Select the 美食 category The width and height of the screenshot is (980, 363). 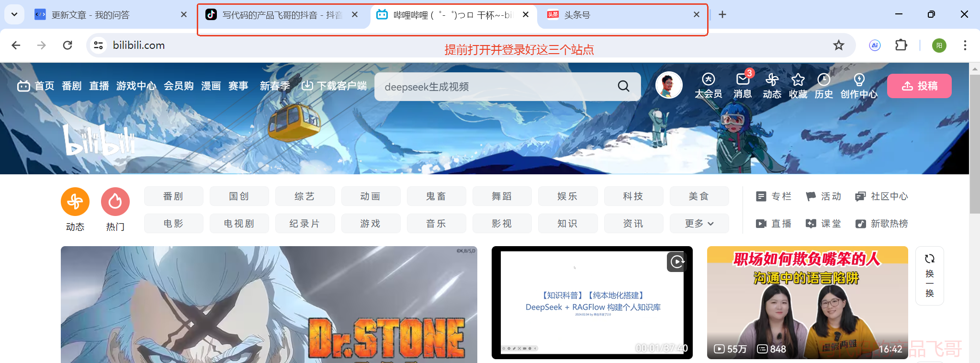(x=699, y=196)
